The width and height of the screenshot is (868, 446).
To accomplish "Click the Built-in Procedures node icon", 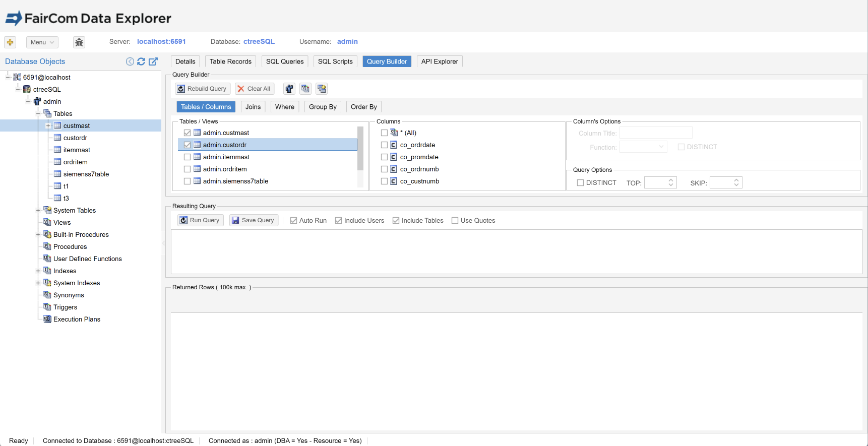I will [47, 234].
